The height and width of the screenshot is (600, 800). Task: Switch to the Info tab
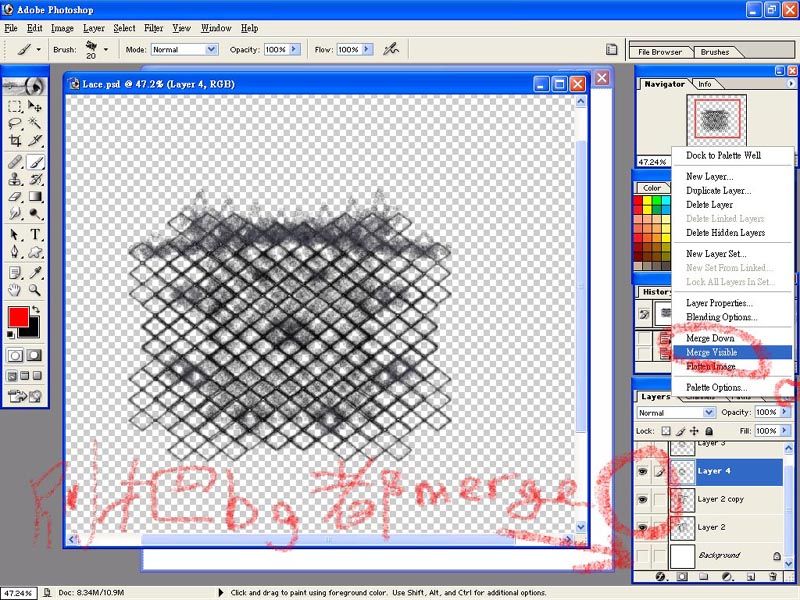click(705, 84)
